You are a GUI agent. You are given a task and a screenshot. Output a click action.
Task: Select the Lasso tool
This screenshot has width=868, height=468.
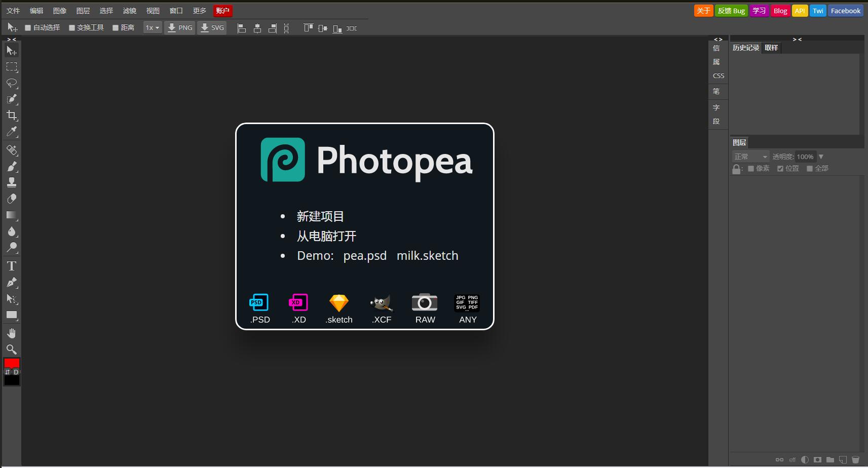click(x=11, y=83)
